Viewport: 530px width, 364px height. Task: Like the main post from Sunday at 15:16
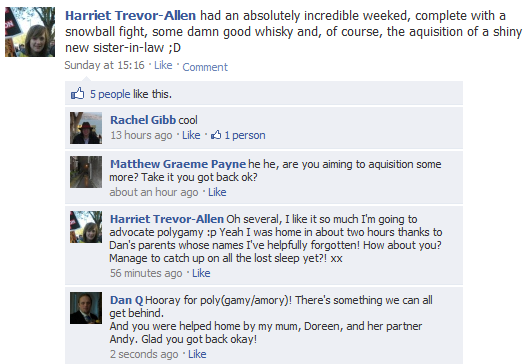pos(163,65)
